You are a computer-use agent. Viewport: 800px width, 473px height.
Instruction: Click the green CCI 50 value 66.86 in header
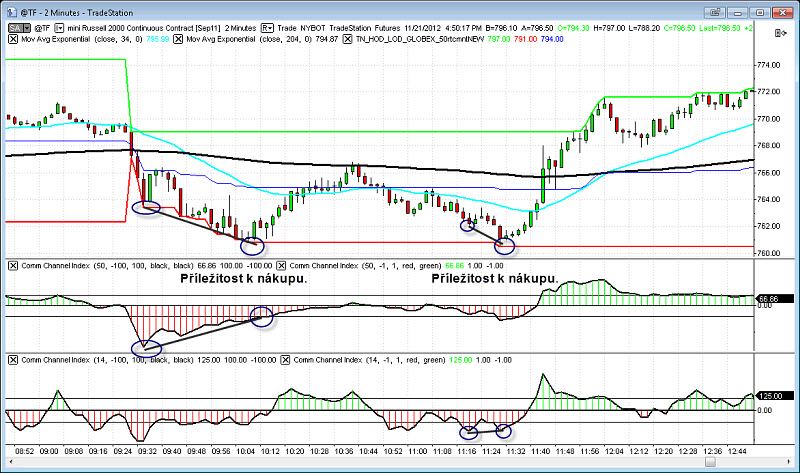pyautogui.click(x=455, y=265)
